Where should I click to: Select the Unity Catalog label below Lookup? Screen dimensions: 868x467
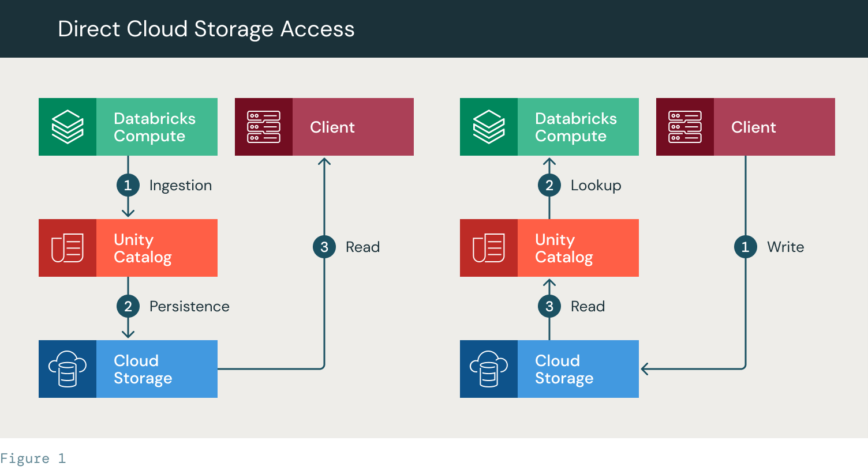pos(564,248)
